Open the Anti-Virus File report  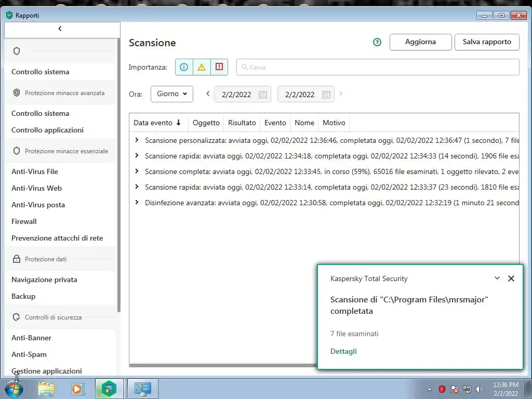click(35, 171)
